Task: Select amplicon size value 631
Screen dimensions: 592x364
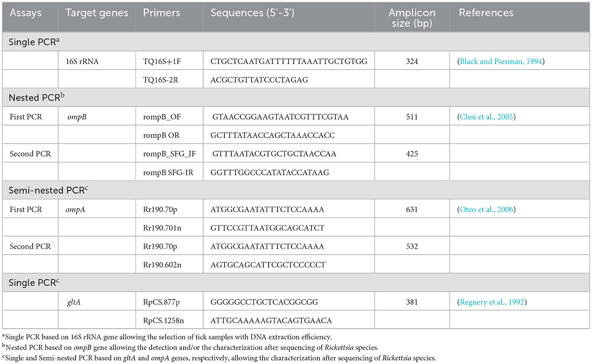Action: click(412, 210)
